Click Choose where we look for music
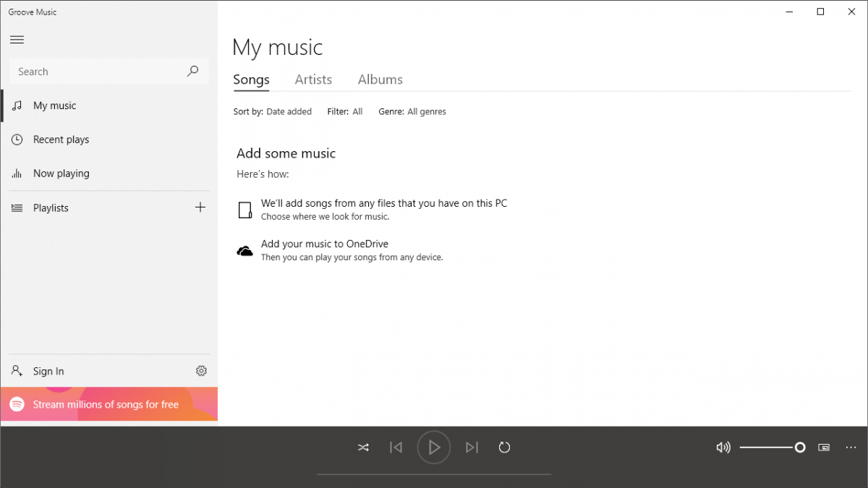 [x=325, y=217]
